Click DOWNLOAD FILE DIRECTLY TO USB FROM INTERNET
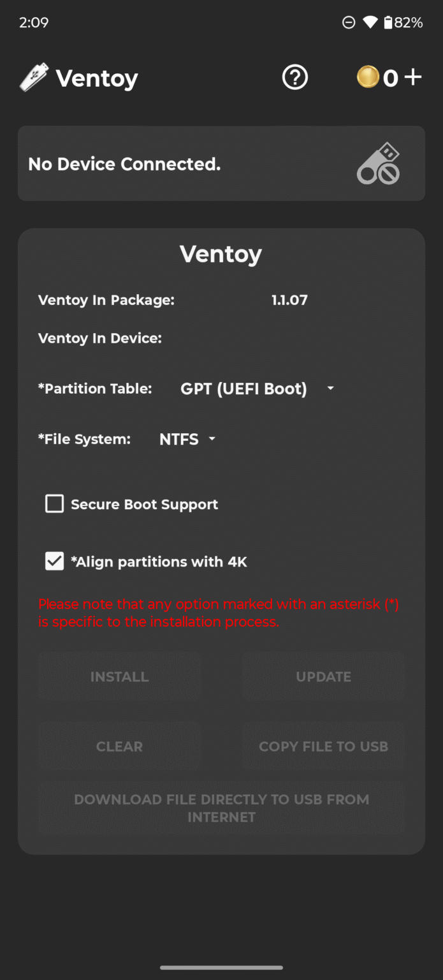This screenshot has height=980, width=443. tap(221, 808)
